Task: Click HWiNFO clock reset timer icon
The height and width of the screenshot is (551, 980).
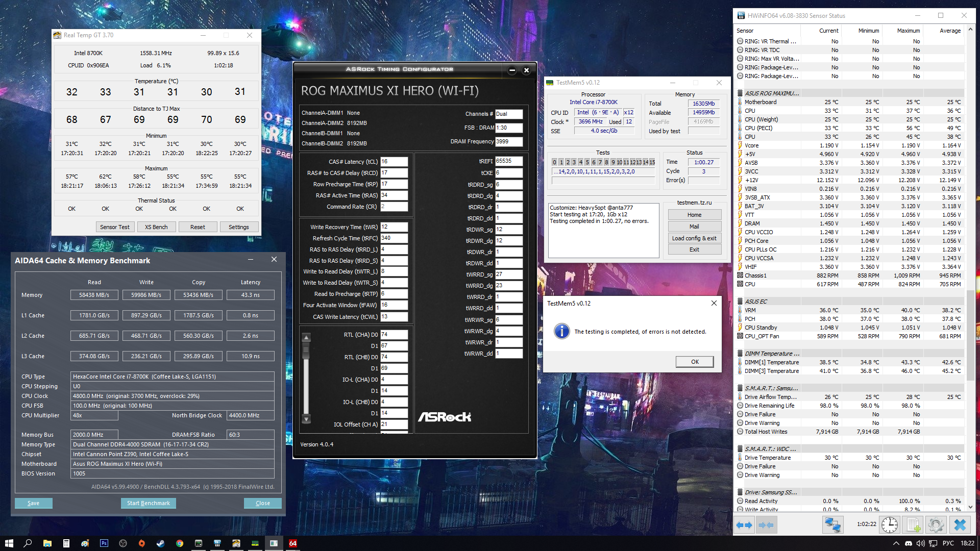Action: point(890,524)
